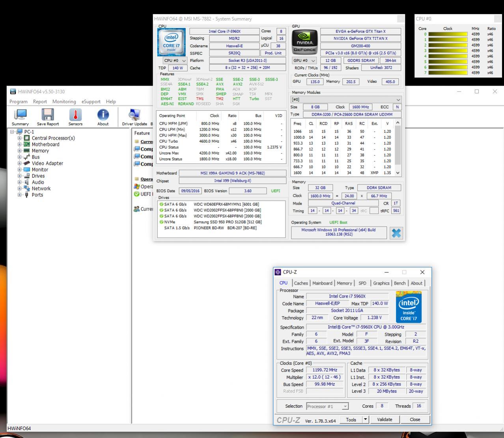Screen dimensions: 504x438
Task: Click the MSI X99A GAMING 9 ACK motherboard field
Action: pyautogui.click(x=233, y=173)
